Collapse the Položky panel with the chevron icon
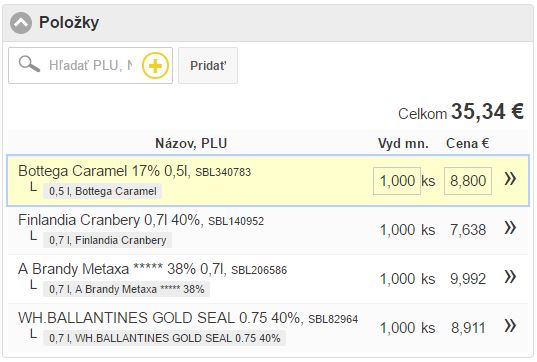537x362 pixels. [x=21, y=23]
